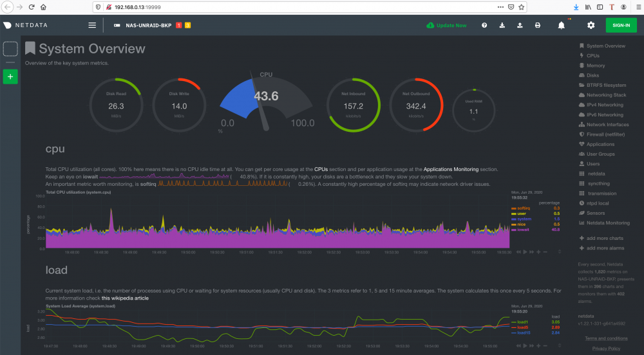Bookmark this page with the star

pos(521,7)
